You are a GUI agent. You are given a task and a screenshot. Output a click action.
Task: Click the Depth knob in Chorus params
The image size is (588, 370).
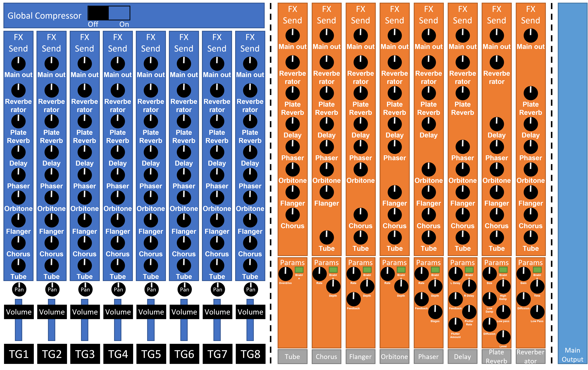pyautogui.click(x=333, y=286)
